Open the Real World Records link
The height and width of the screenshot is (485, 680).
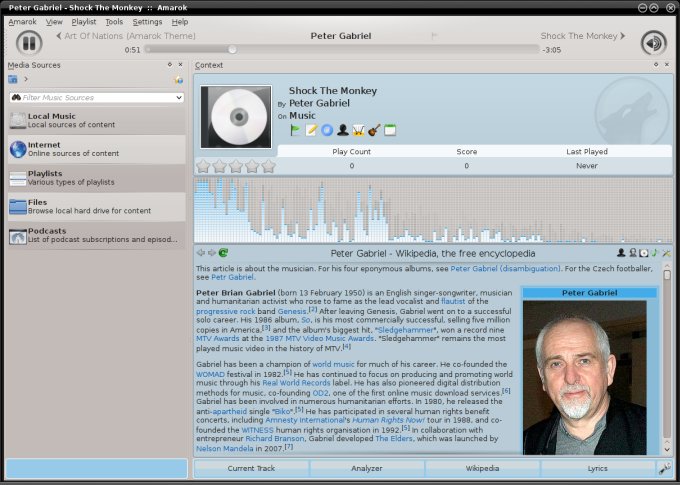(x=296, y=383)
